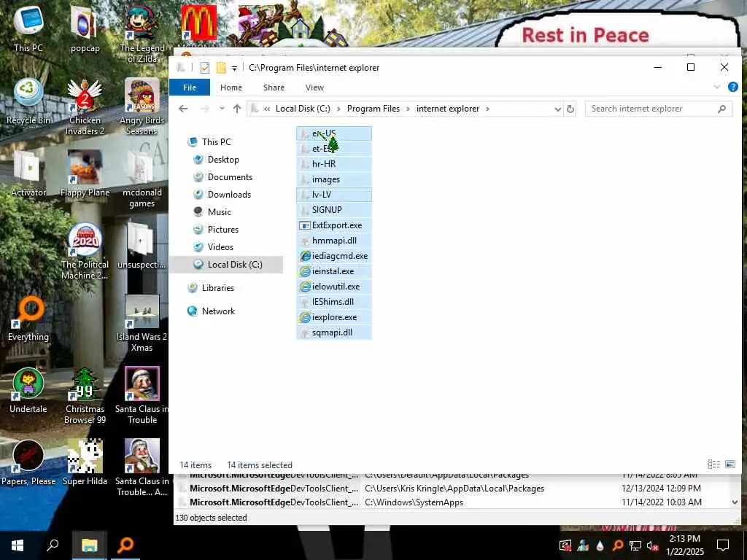Click the taskbar clock showing 2:13 PM
Screen dimensions: 747x560
(684, 545)
